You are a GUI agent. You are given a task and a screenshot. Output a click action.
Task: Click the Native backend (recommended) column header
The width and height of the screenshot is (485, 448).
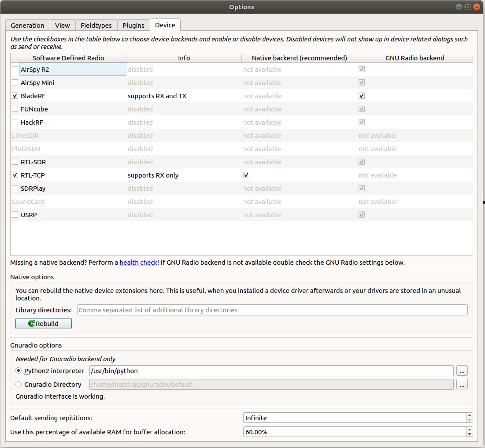300,58
